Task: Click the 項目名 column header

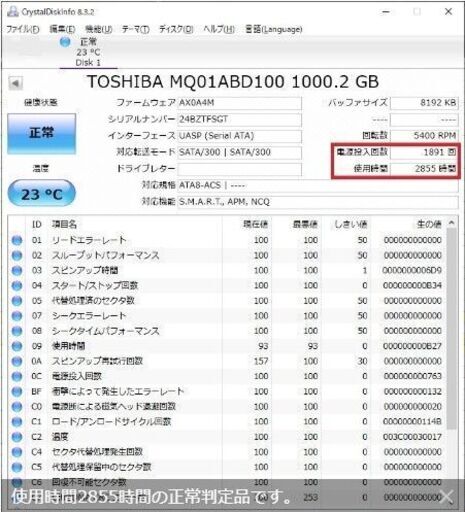Action: tap(64, 224)
